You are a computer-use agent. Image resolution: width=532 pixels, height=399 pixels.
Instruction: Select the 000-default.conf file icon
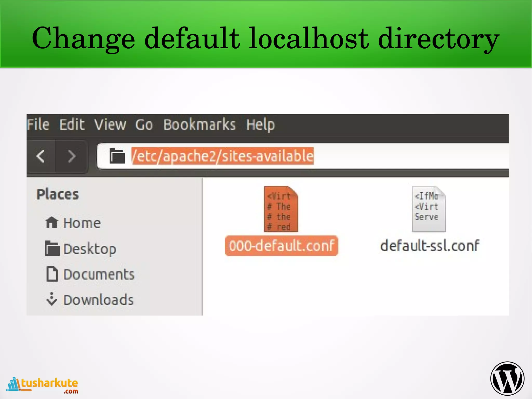(x=281, y=209)
